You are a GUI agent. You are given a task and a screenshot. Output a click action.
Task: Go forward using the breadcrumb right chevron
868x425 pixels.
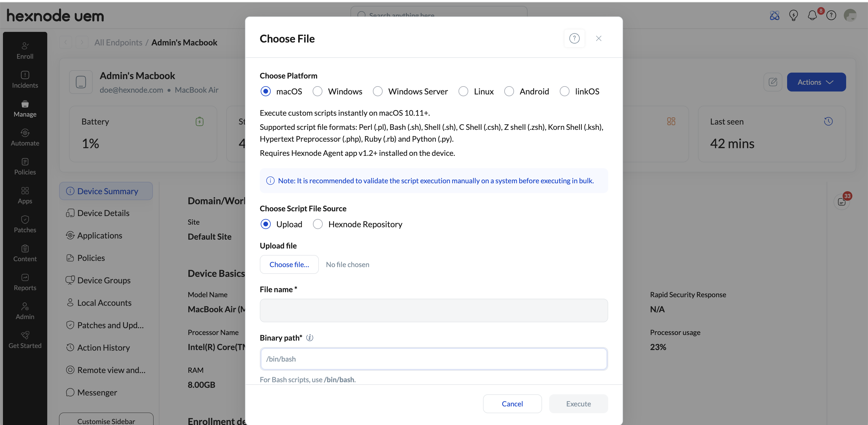(x=81, y=42)
